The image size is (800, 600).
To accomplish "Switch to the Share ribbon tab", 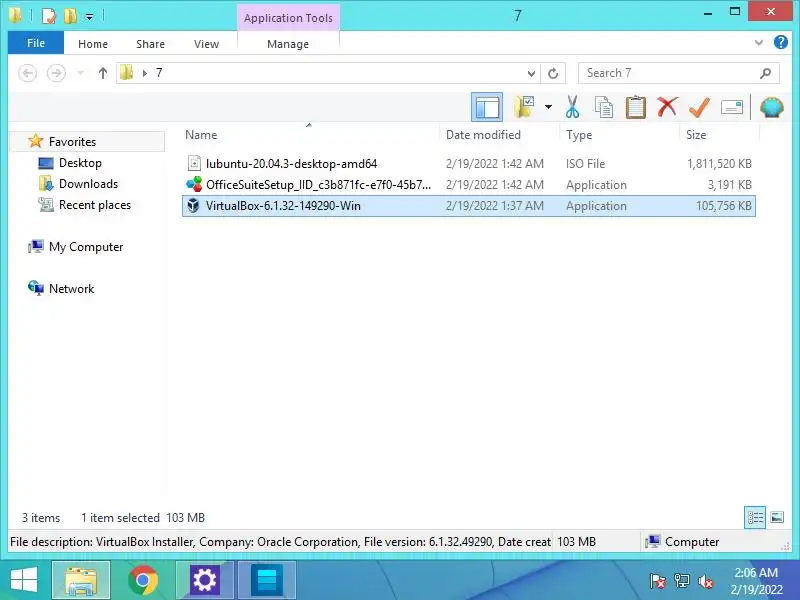I will tap(150, 44).
